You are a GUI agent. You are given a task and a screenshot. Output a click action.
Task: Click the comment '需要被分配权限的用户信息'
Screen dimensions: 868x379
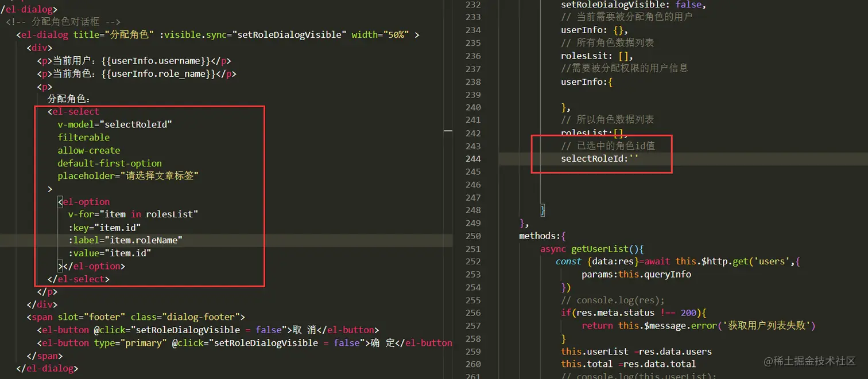point(624,68)
